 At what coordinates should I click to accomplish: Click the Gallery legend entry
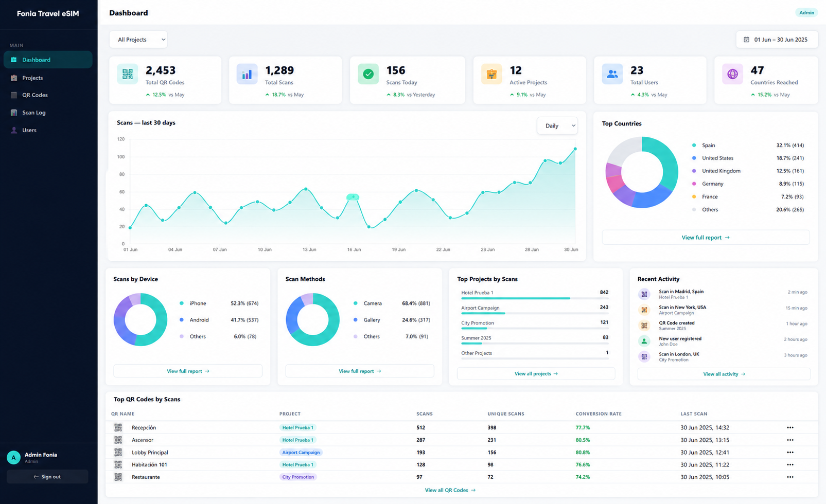point(391,320)
